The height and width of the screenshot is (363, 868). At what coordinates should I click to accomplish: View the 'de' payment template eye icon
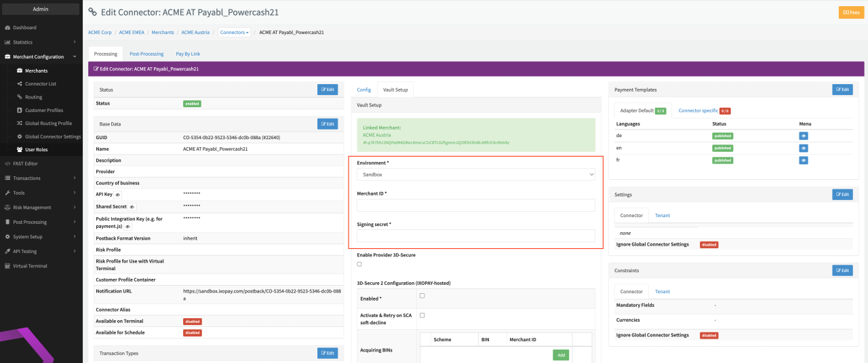pyautogui.click(x=804, y=136)
